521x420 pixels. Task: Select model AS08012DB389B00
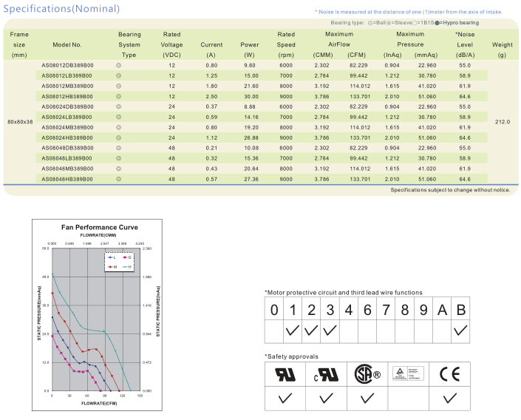[67, 66]
